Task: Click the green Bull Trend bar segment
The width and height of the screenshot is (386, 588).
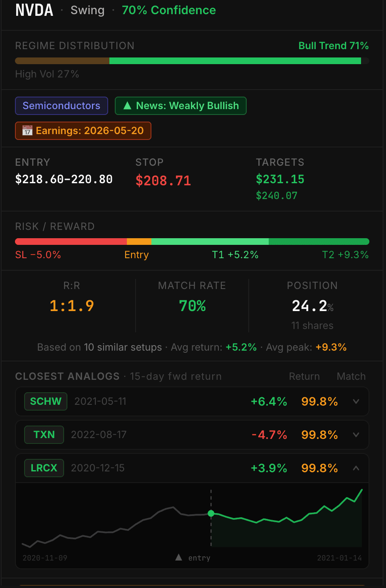Action: coord(235,61)
